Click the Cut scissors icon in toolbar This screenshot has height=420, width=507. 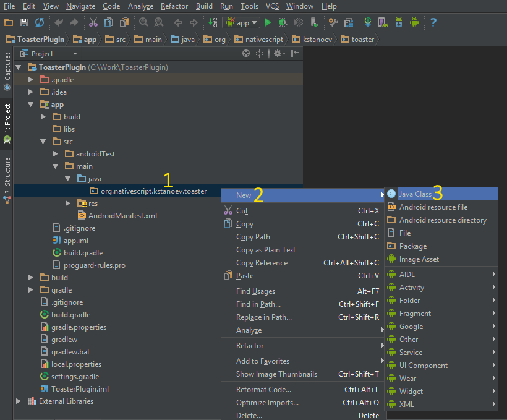pyautogui.click(x=93, y=23)
